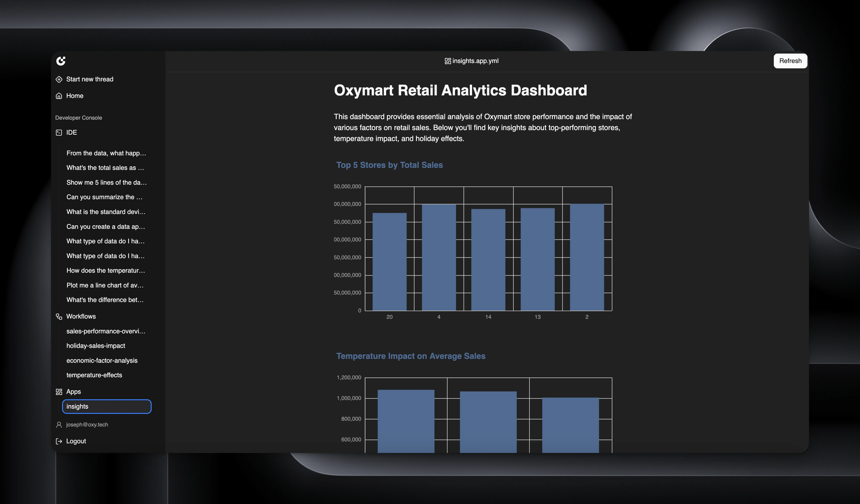Image resolution: width=860 pixels, height=504 pixels.
Task: Click the Start new thread icon
Action: [x=59, y=79]
